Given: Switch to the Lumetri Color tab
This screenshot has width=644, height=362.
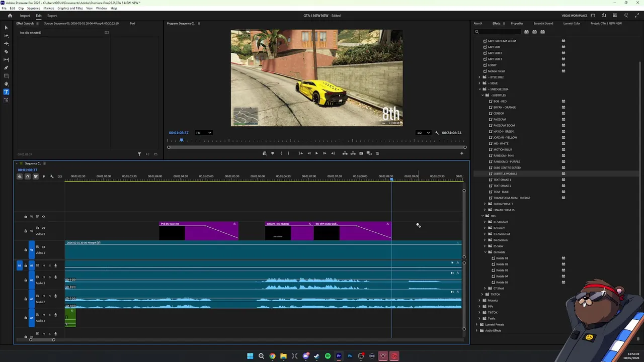Looking at the screenshot, I should pos(572,24).
